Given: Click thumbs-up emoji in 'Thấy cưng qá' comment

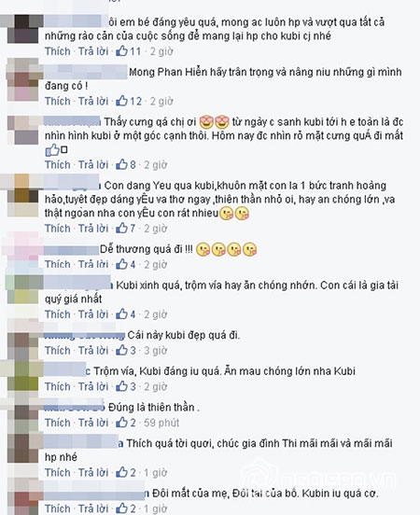Looking at the screenshot, I should point(52,150).
